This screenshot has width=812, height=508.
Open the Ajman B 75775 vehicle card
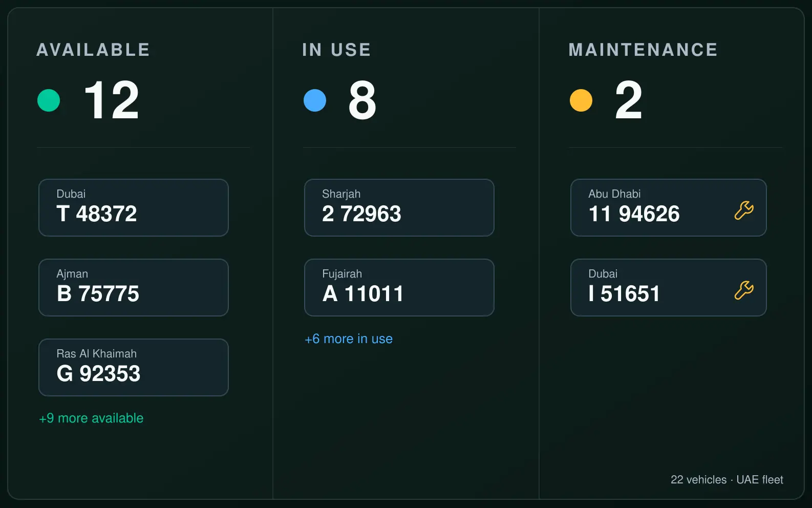pos(134,287)
